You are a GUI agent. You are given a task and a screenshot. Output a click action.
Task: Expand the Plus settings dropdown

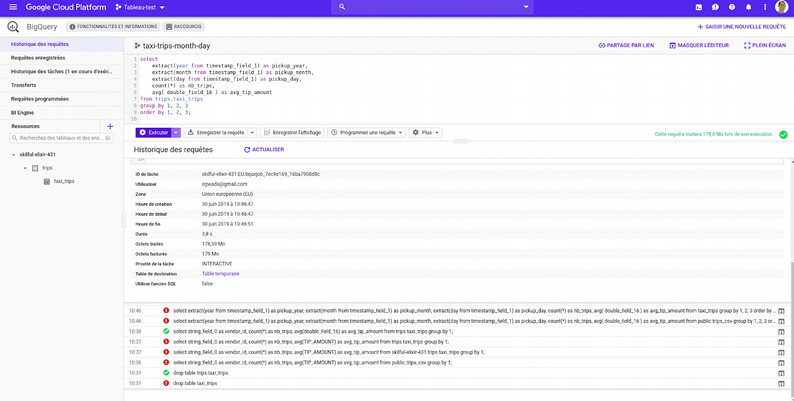427,132
